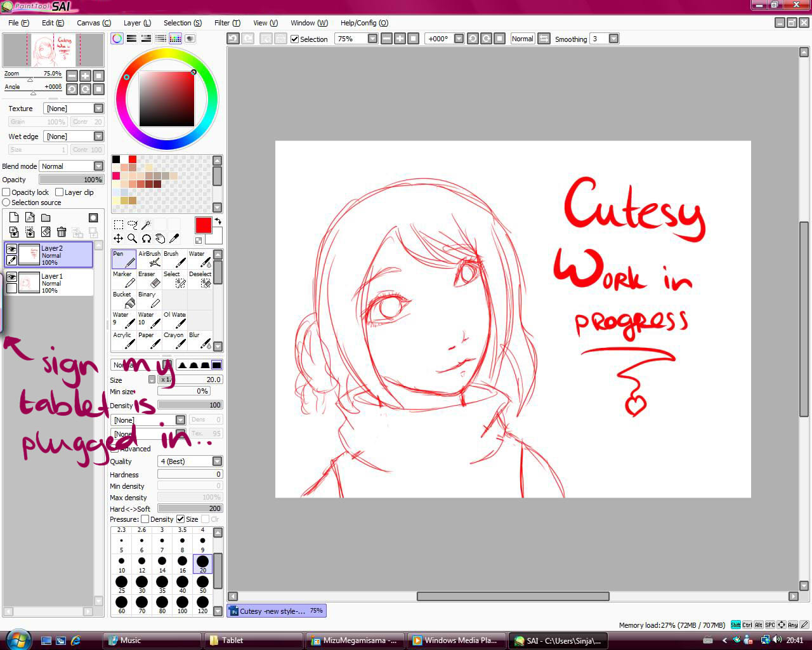The height and width of the screenshot is (650, 812).
Task: Enable the Layer clip checkbox
Action: (60, 192)
